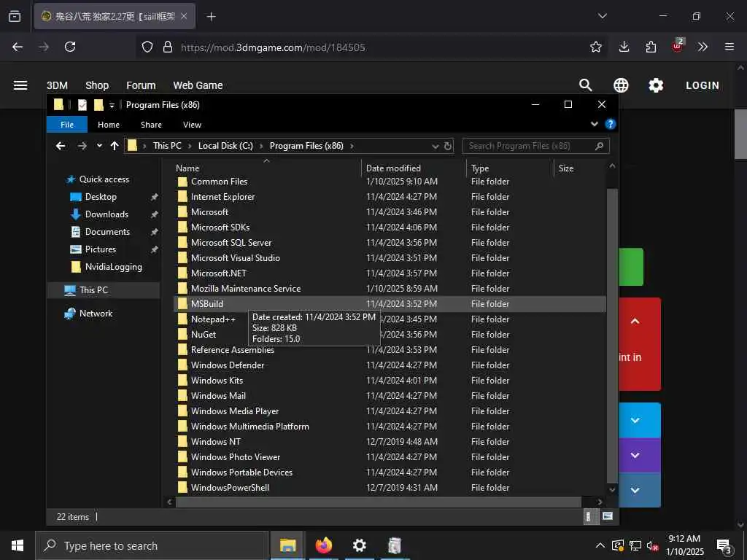The width and height of the screenshot is (747, 560).
Task: Sort by Date modified column
Action: coord(414,168)
